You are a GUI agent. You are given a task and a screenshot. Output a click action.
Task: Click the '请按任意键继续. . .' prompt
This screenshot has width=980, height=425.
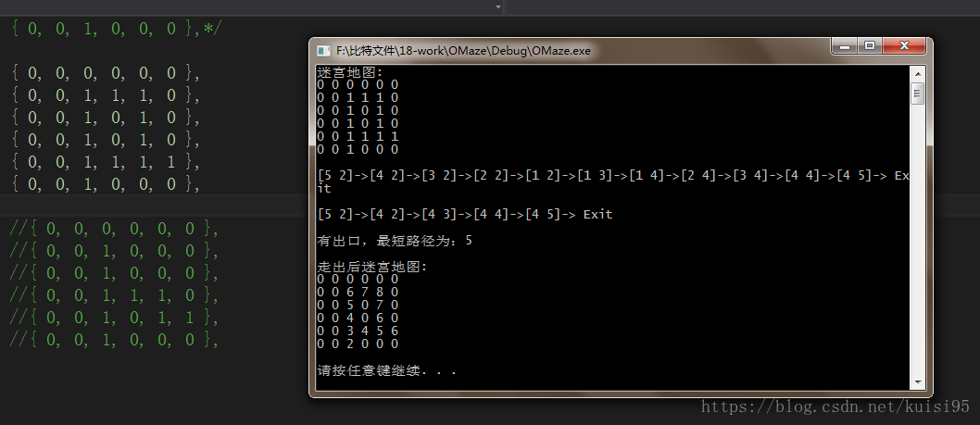[386, 370]
